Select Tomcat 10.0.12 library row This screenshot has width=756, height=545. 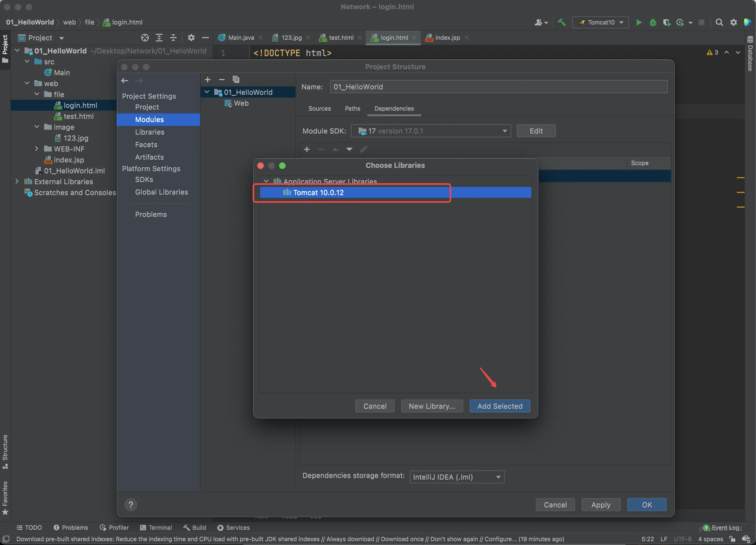[395, 192]
